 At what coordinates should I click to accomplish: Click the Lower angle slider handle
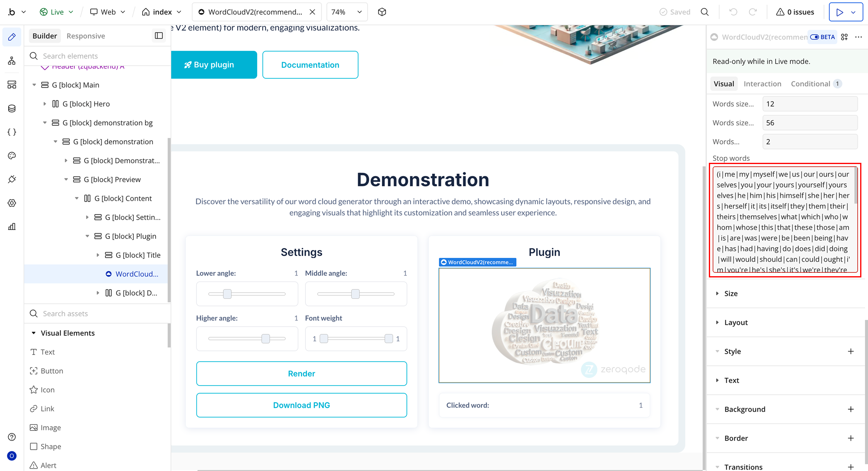pos(228,294)
